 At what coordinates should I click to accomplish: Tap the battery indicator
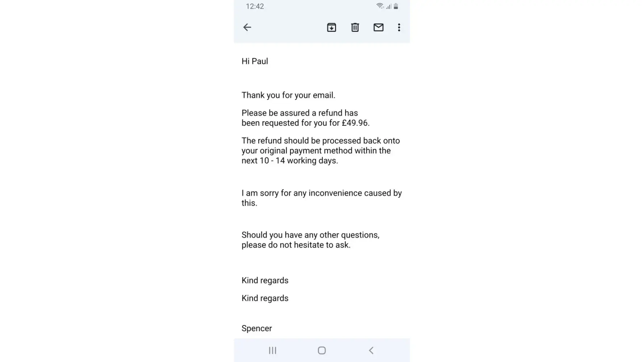point(396,6)
